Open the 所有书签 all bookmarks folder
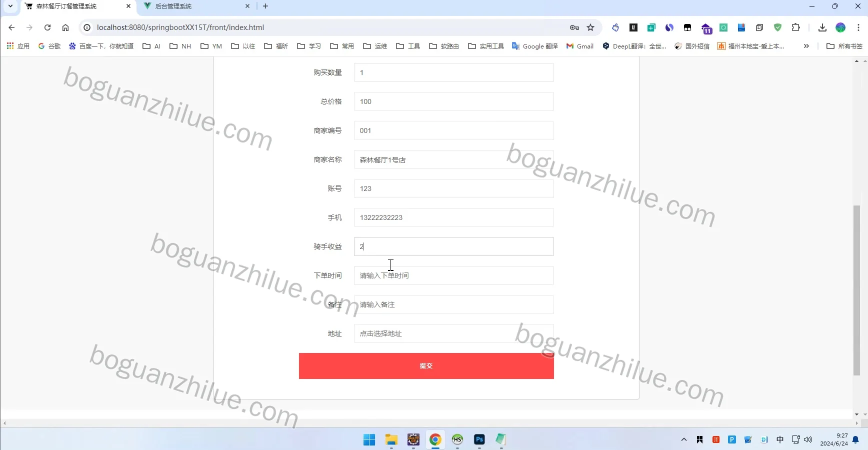Viewport: 868px width, 450px height. pos(844,46)
